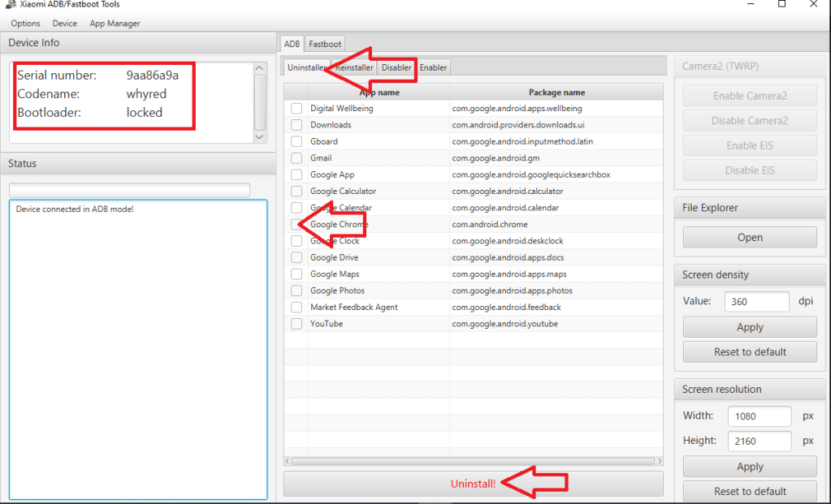Click Open under File Explorer

pyautogui.click(x=750, y=238)
